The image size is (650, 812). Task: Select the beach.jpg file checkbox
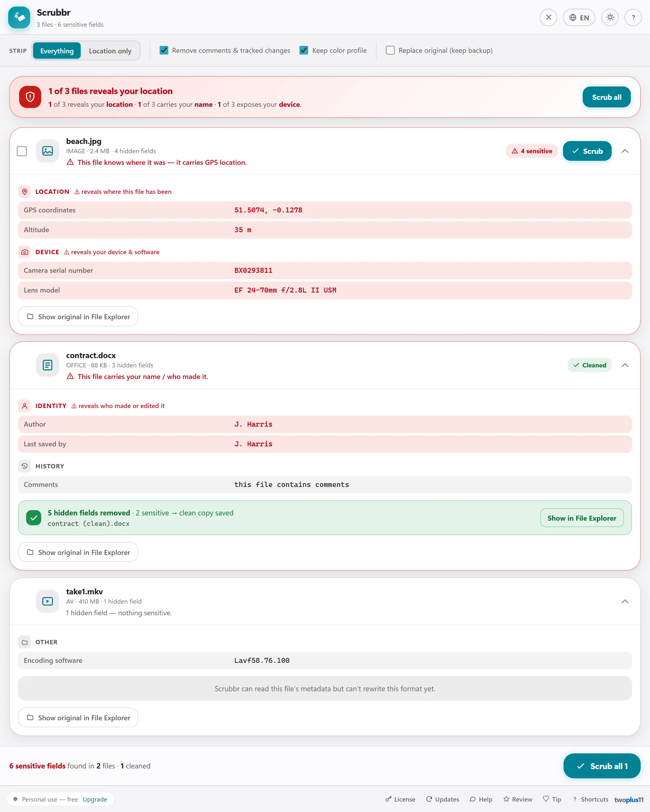point(22,151)
